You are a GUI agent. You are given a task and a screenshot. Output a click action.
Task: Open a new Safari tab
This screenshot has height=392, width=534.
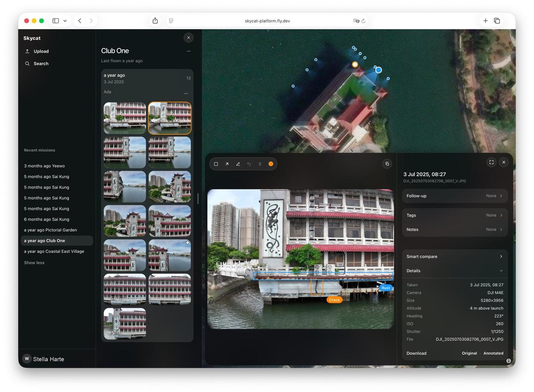click(x=485, y=21)
